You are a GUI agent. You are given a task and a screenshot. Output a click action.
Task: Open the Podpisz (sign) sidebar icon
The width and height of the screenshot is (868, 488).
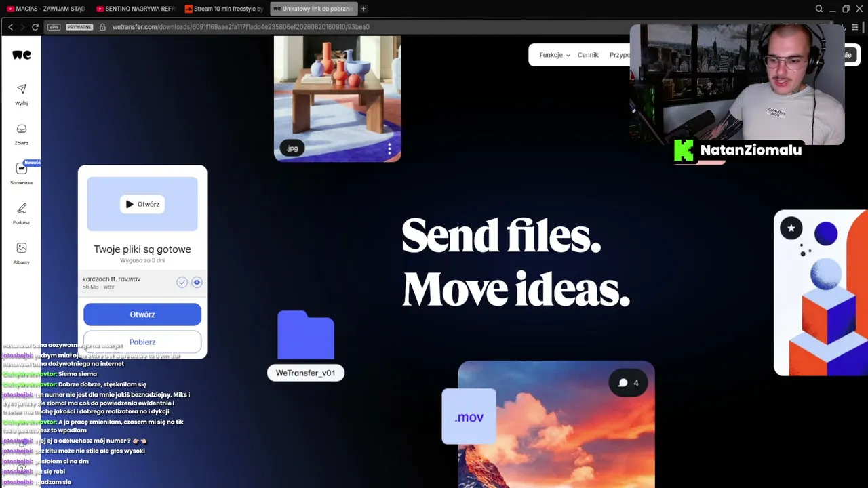tap(22, 213)
